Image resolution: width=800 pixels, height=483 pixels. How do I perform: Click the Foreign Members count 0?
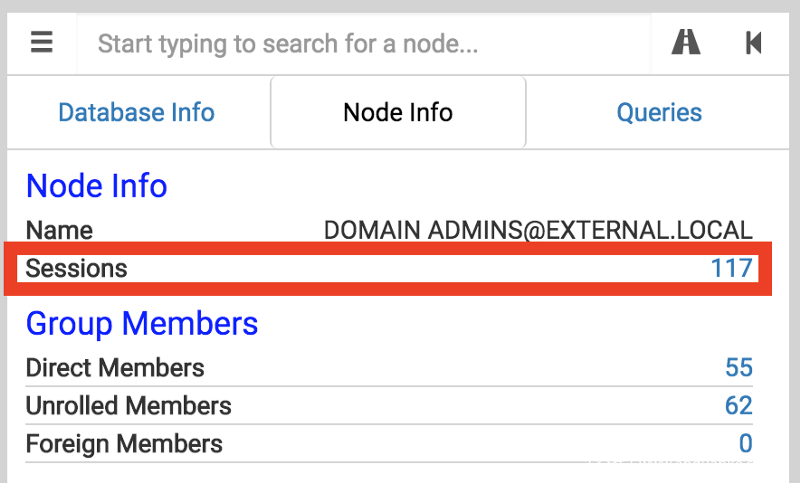pos(745,443)
